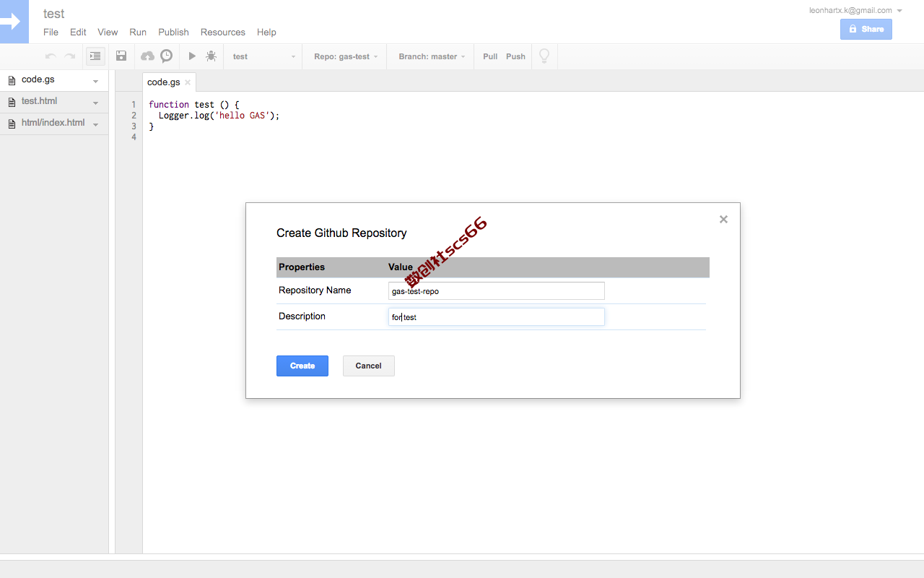Click the blue arrow Apps Script logo
924x578 pixels.
14,22
